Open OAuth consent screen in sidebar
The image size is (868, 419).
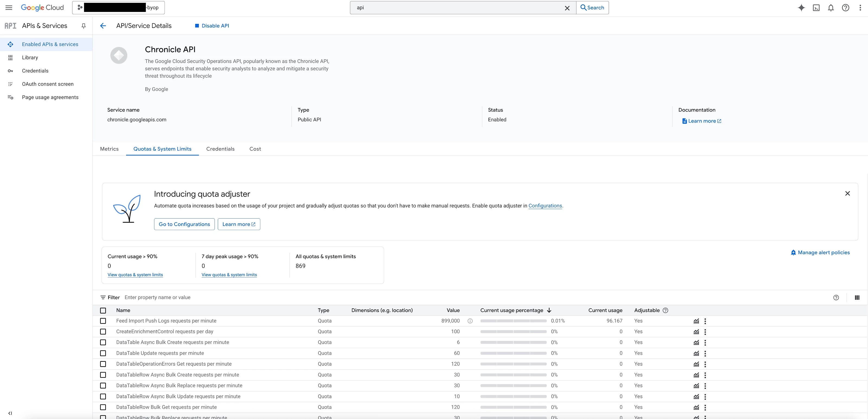[46, 84]
